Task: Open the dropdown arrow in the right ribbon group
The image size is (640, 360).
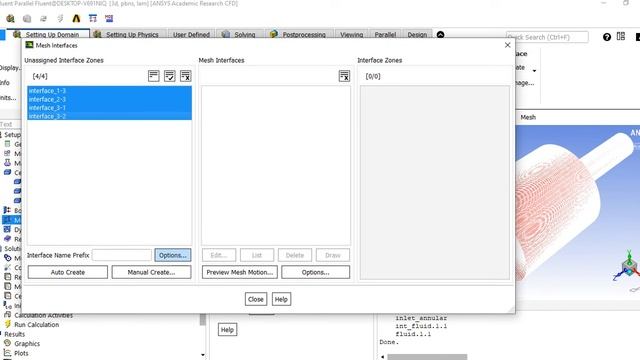Action: click(534, 71)
